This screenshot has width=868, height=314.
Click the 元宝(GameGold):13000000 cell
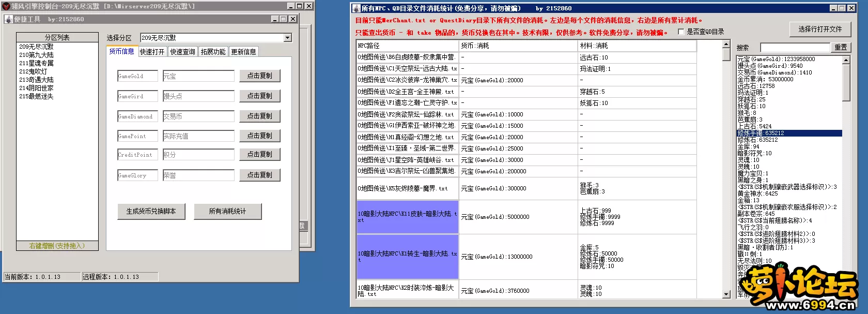(518, 257)
